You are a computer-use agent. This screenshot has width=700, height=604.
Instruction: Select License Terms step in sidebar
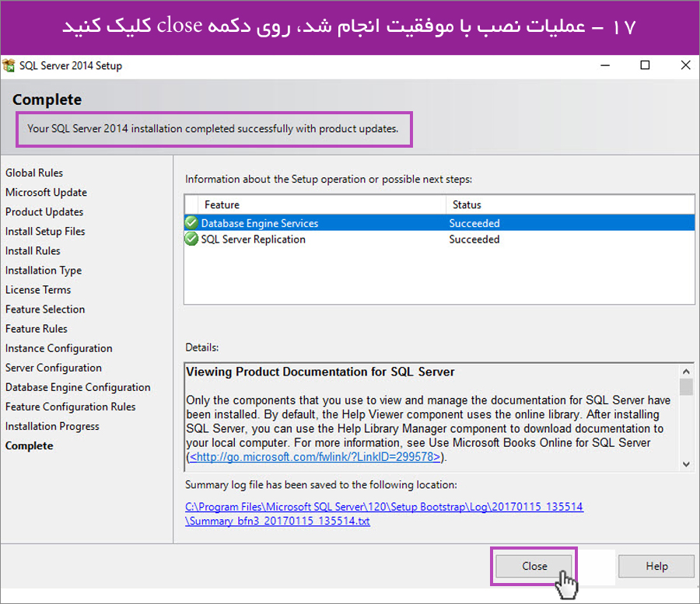(38, 289)
